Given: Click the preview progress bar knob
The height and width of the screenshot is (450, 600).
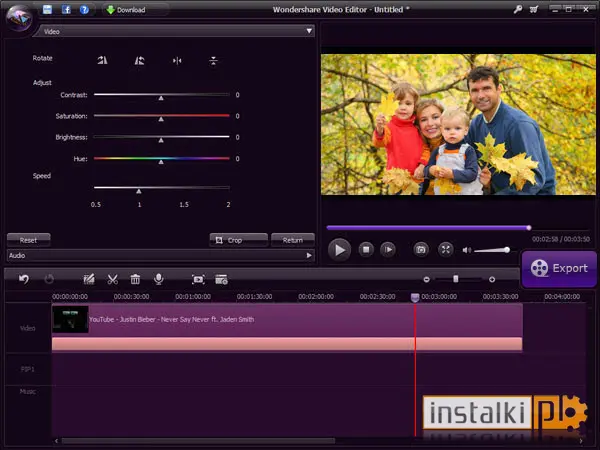Looking at the screenshot, I should pyautogui.click(x=528, y=228).
